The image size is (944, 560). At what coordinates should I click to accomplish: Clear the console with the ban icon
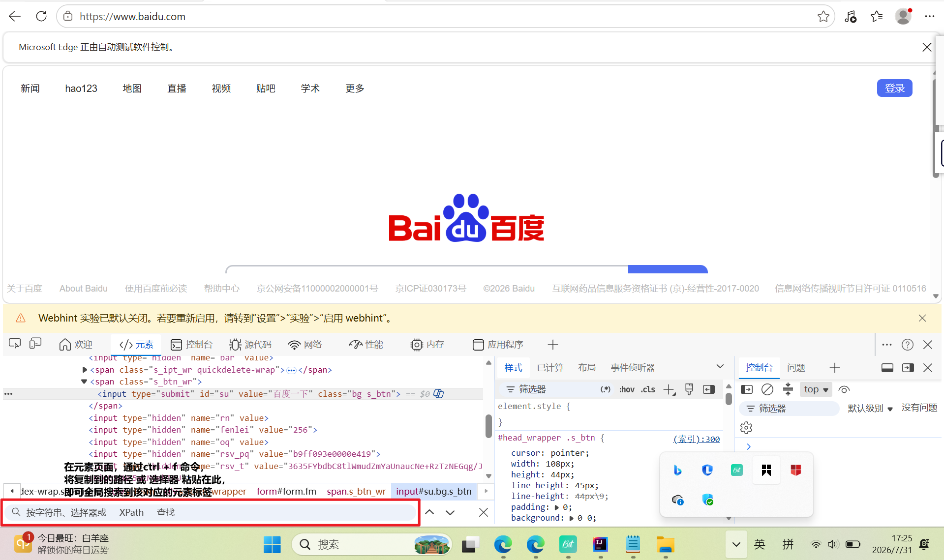(767, 389)
